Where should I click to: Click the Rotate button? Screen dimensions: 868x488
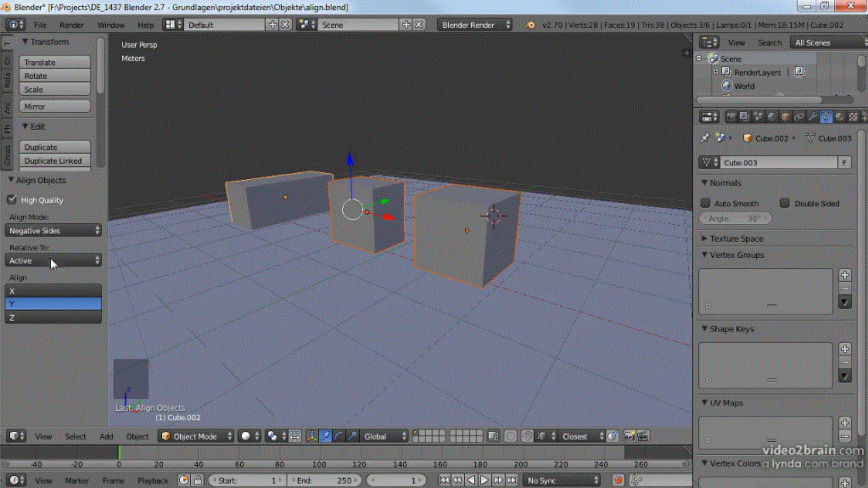coord(55,76)
